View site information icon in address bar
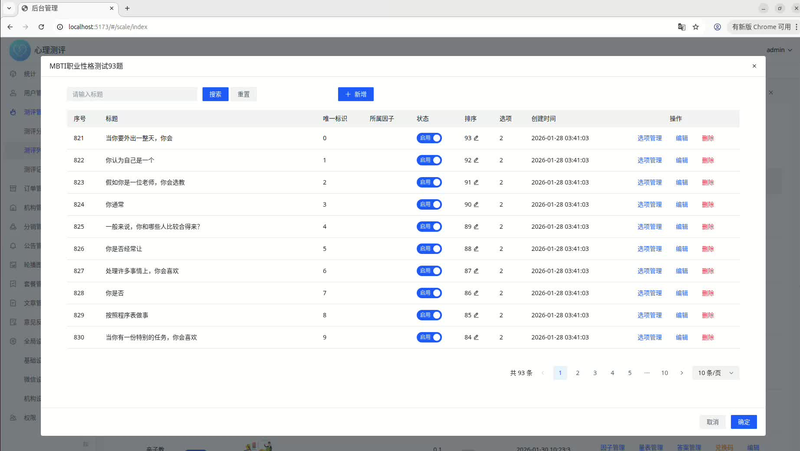Image resolution: width=800 pixels, height=451 pixels. [60, 27]
